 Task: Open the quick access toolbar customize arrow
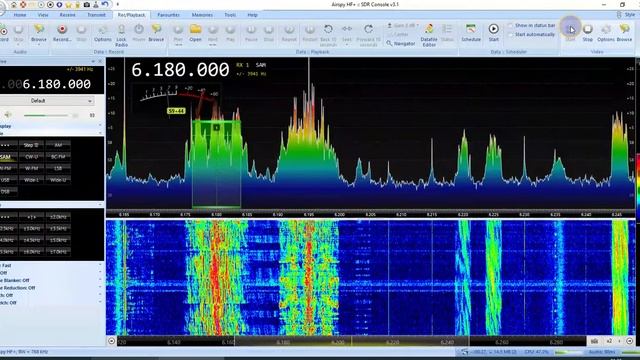tap(117, 4)
